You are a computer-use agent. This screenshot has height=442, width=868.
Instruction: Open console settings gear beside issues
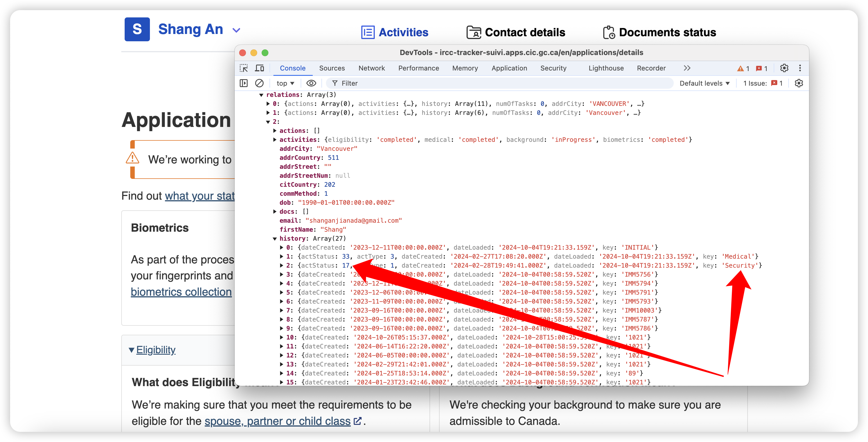(799, 83)
